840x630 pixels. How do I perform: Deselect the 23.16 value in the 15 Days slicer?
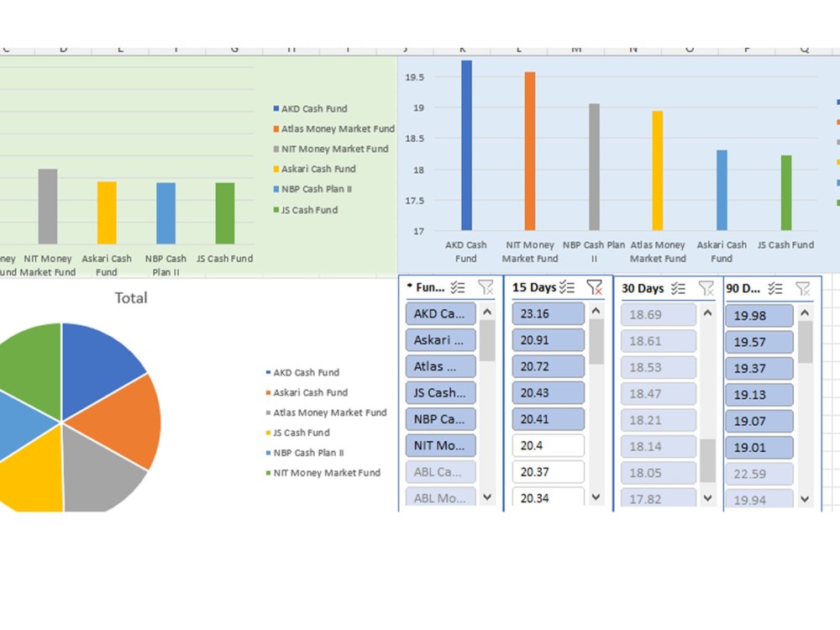pyautogui.click(x=548, y=313)
